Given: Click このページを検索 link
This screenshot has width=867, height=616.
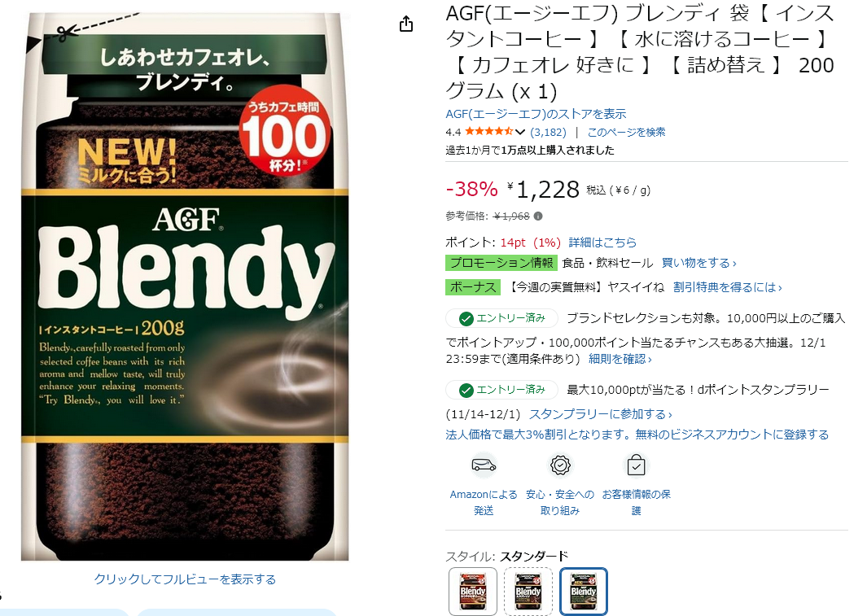Looking at the screenshot, I should click(626, 132).
